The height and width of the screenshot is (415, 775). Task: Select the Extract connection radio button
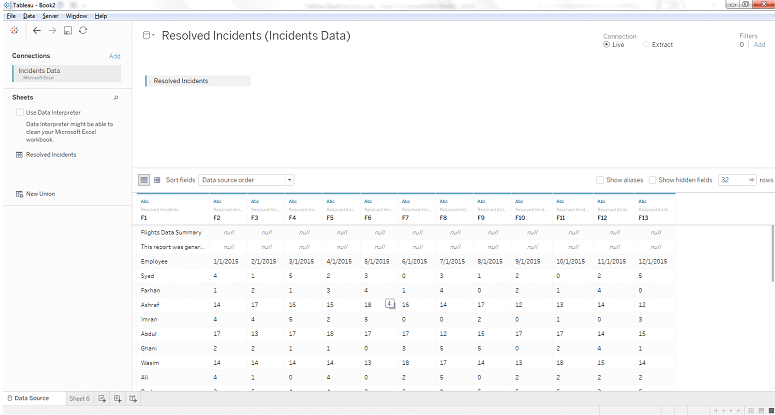[646, 45]
